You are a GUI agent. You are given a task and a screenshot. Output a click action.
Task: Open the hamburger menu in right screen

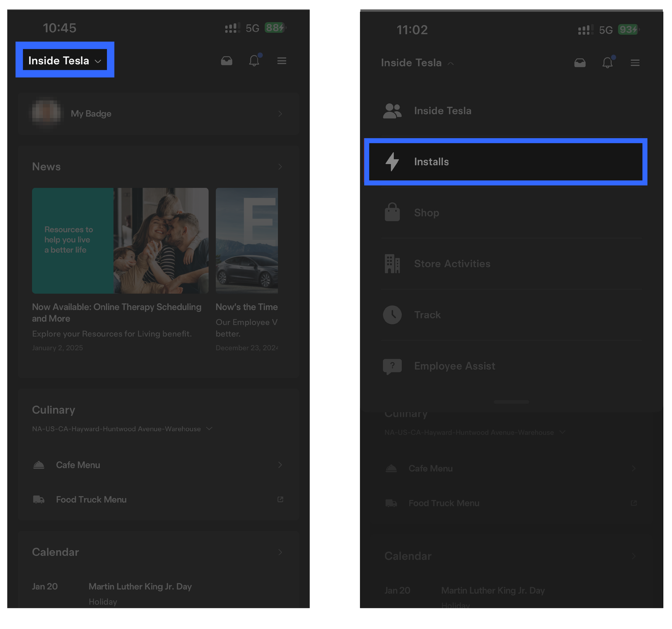tap(635, 63)
